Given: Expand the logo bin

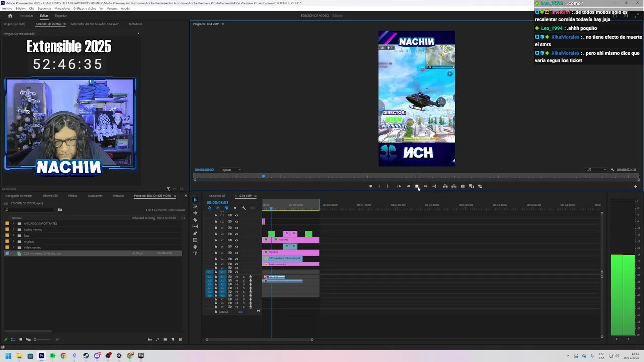Looking at the screenshot, I should [14, 235].
